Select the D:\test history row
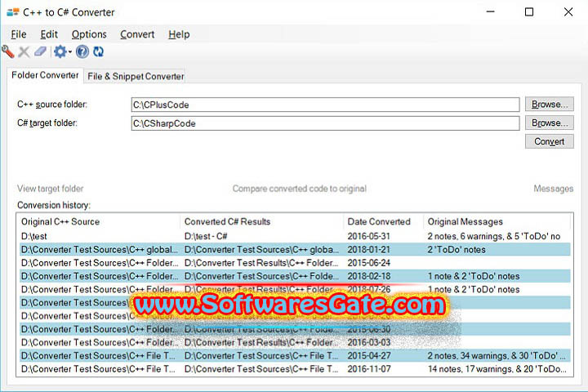 tap(295, 236)
